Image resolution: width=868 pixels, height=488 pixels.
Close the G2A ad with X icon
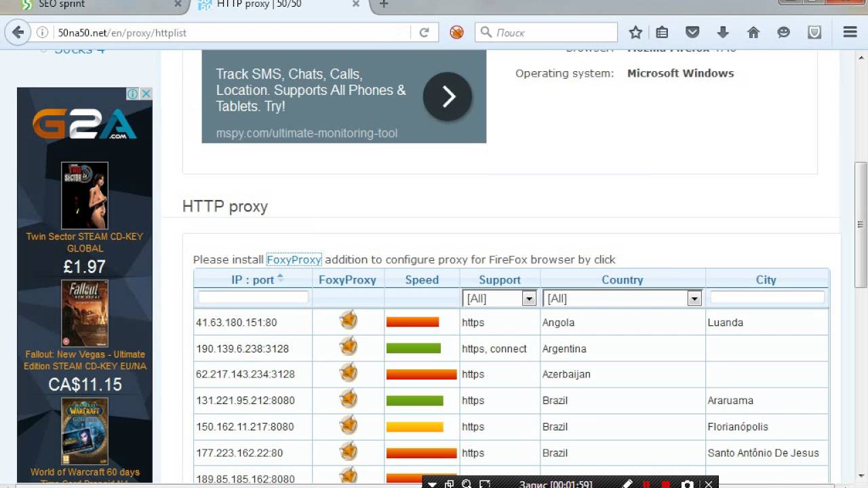[146, 94]
